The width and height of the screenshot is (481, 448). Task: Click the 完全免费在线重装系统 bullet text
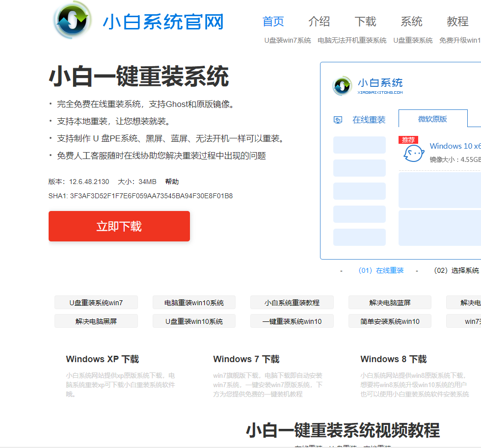point(147,104)
